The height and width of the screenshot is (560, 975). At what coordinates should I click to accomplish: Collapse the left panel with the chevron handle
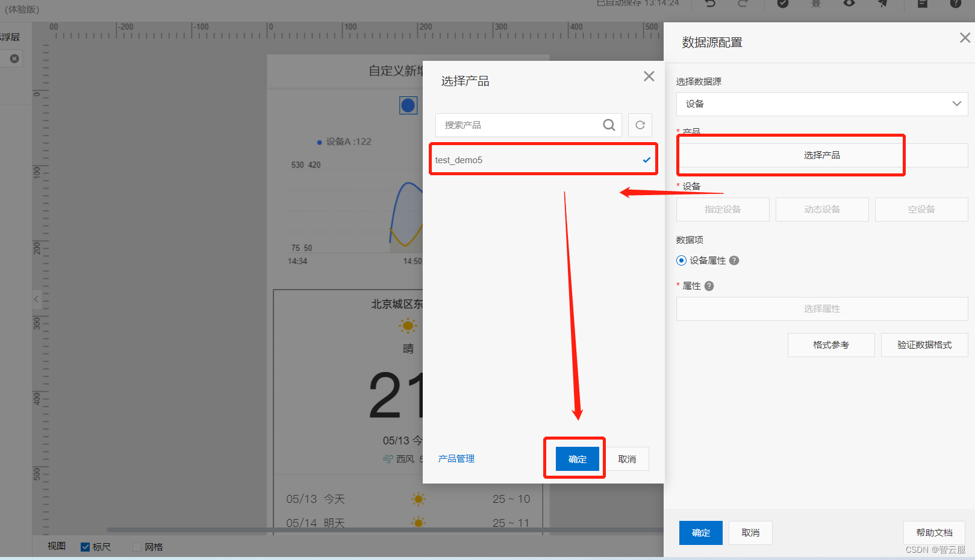tap(36, 299)
